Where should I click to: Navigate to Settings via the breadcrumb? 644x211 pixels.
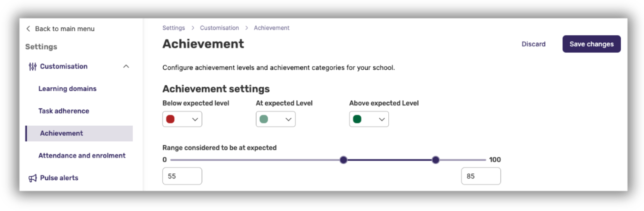173,28
